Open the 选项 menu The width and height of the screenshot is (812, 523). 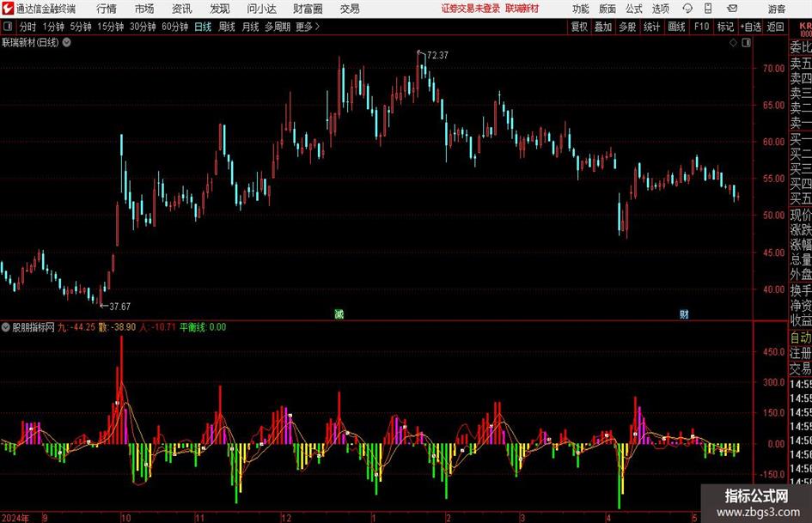[660, 9]
